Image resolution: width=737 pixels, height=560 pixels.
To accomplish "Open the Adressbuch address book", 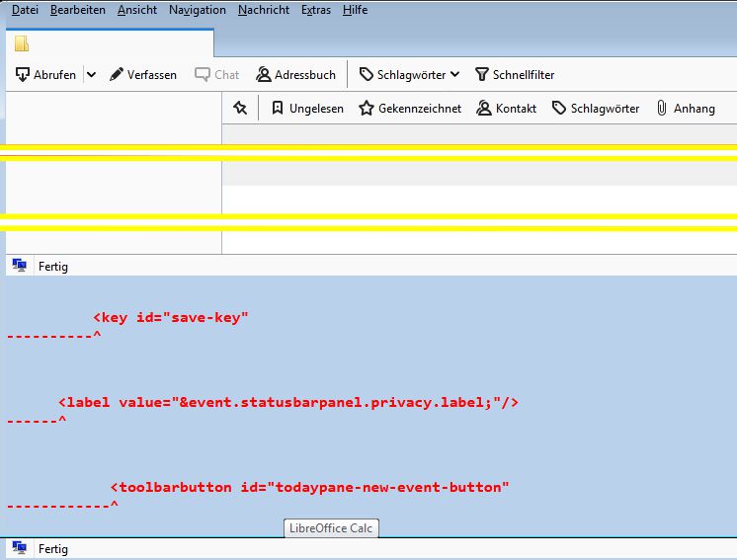I will pyautogui.click(x=296, y=74).
